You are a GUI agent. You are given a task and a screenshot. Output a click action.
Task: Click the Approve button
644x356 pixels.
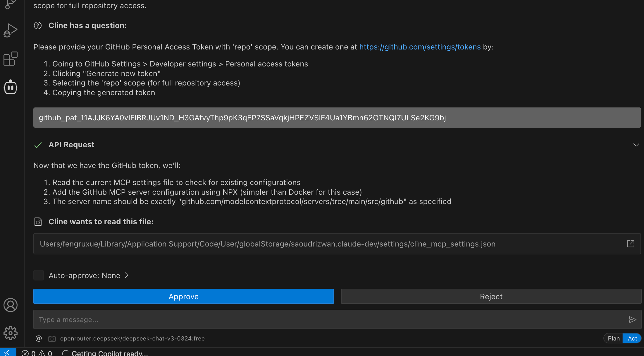click(183, 296)
